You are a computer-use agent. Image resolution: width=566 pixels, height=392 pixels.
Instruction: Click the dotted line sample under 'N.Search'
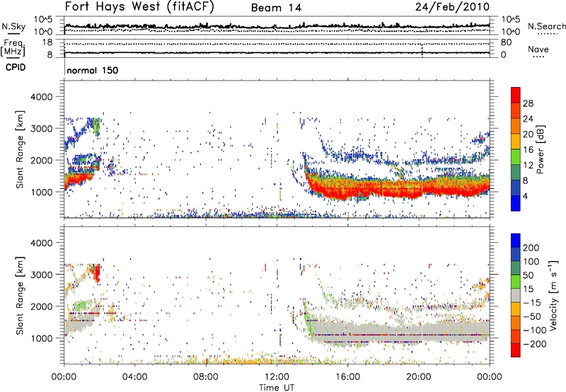point(547,34)
